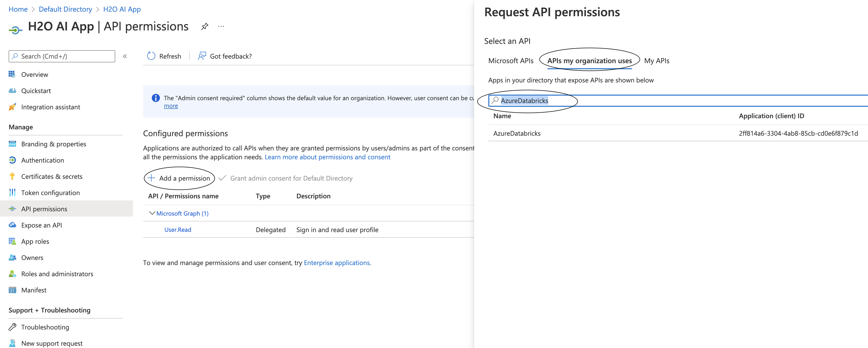Click the plus icon for Add a permission
The width and height of the screenshot is (868, 348).
coord(151,178)
